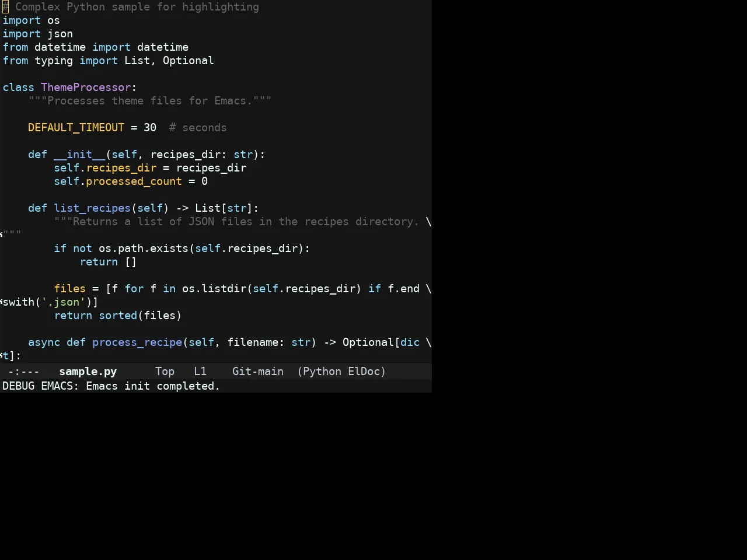
Task: Click the DEFAULT_TIMEOUT constant name
Action: (x=76, y=128)
